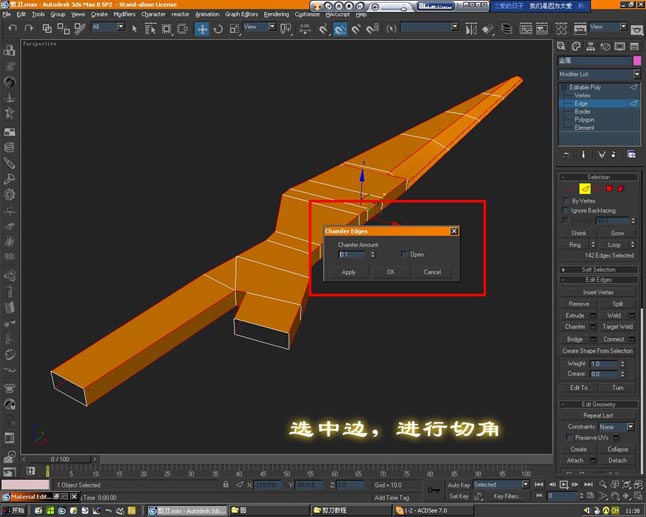Screen dimensions: 646x517
Task: Select the Element sub-object icon in Selection rollout
Action: (620, 189)
